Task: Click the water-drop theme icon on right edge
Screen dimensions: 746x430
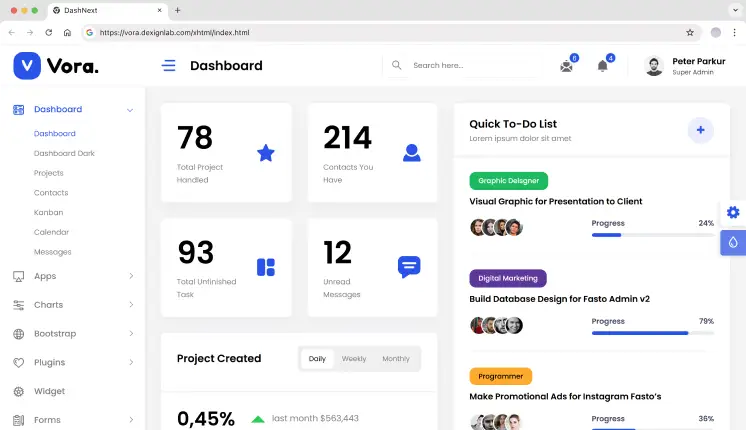Action: point(733,242)
